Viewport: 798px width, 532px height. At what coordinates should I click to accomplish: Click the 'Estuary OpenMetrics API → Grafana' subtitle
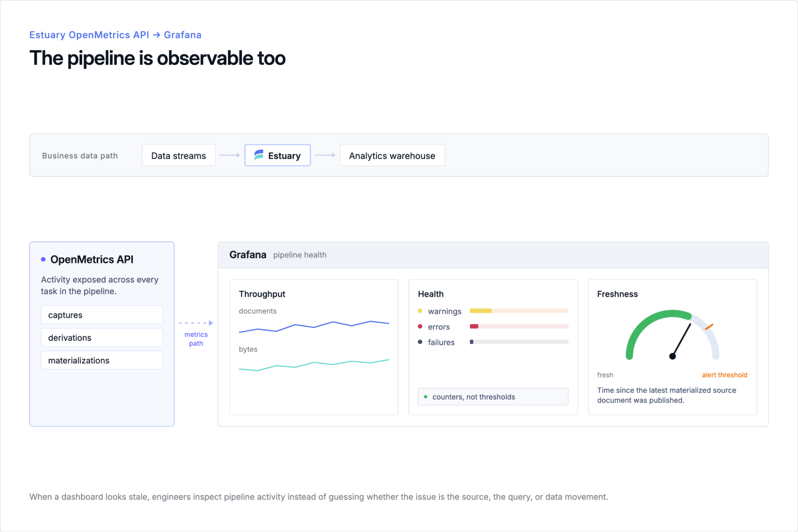(x=115, y=35)
